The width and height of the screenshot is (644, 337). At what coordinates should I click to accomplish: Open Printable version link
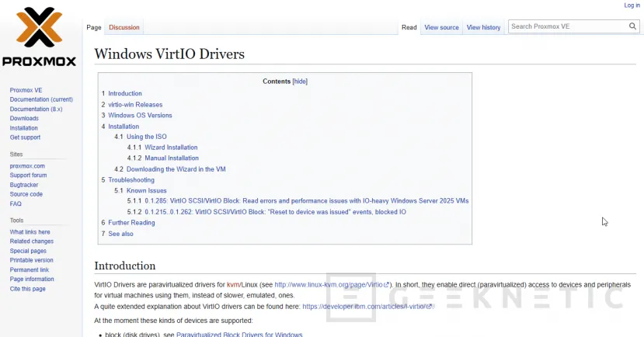[32, 260]
